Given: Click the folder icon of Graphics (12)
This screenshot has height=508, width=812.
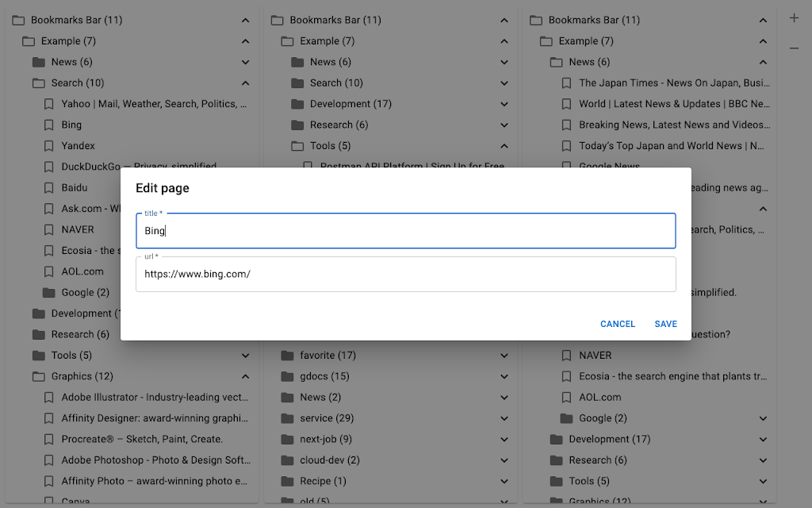Looking at the screenshot, I should [x=39, y=376].
